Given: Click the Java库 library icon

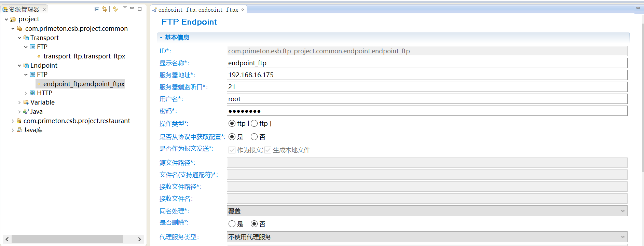Looking at the screenshot, I should [19, 130].
